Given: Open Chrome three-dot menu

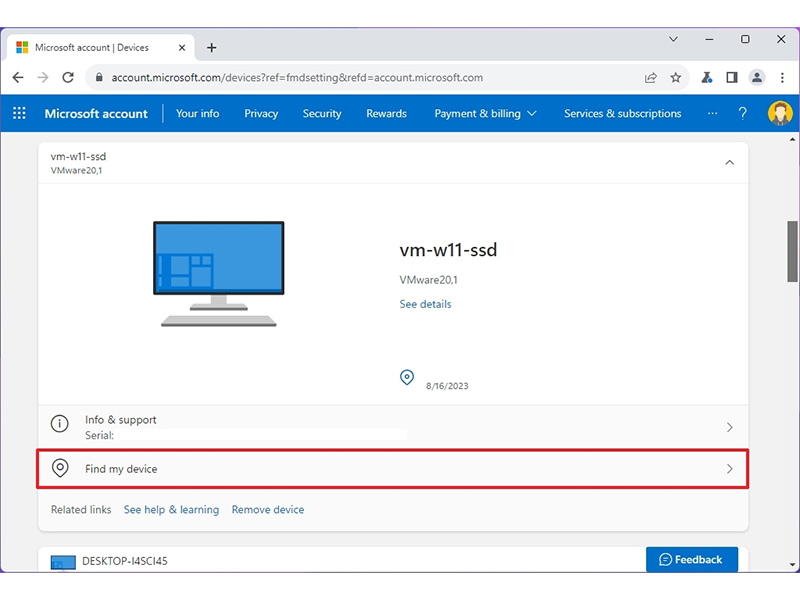Looking at the screenshot, I should tap(782, 78).
